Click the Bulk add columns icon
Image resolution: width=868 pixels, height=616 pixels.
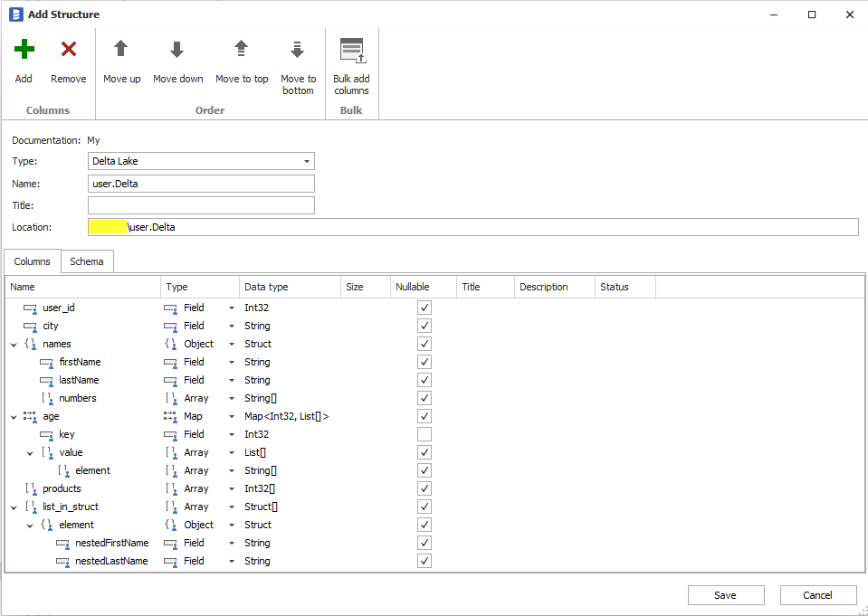[351, 50]
